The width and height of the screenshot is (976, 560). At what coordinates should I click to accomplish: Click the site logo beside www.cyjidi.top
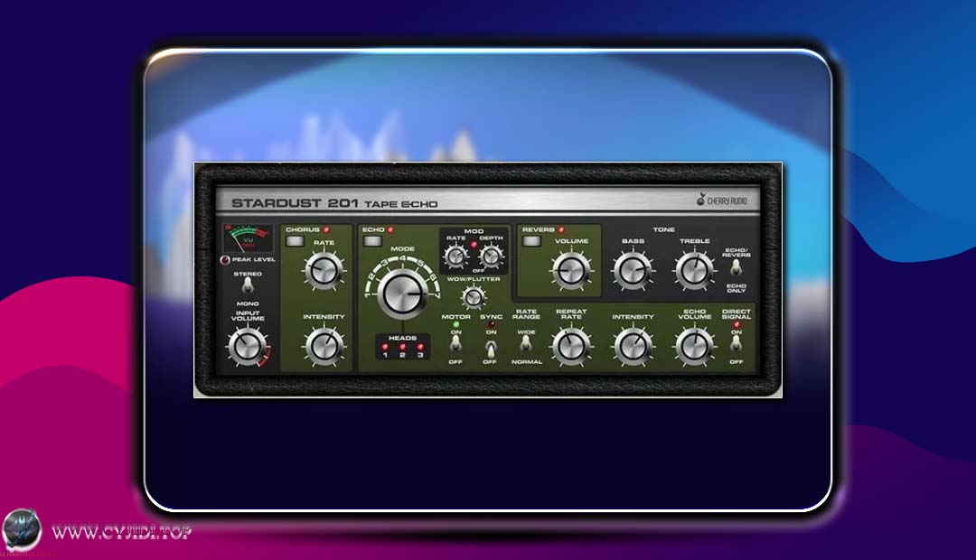tap(22, 530)
